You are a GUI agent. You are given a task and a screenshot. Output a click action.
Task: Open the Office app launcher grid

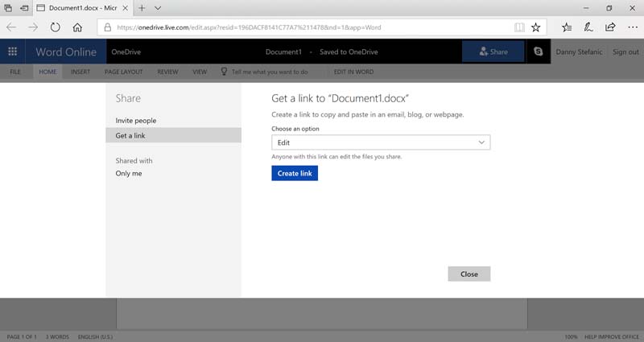[12, 52]
